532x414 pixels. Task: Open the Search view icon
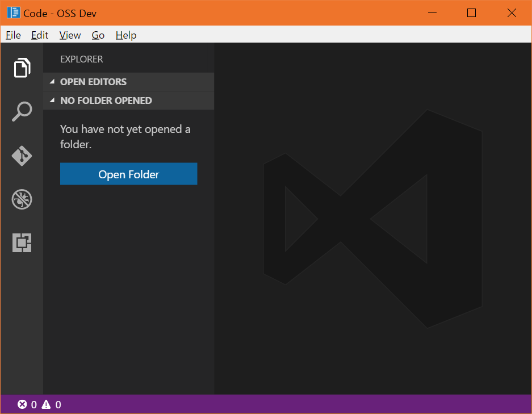(x=22, y=111)
